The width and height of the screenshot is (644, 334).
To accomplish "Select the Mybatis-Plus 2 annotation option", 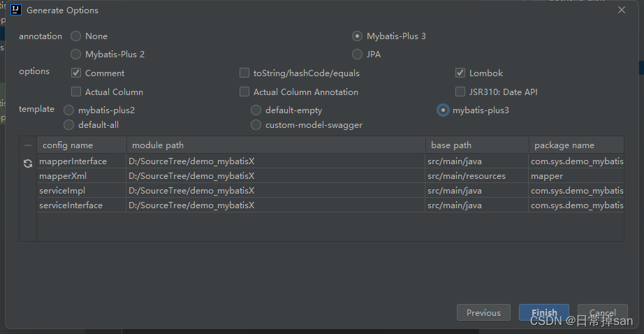I will 75,55.
